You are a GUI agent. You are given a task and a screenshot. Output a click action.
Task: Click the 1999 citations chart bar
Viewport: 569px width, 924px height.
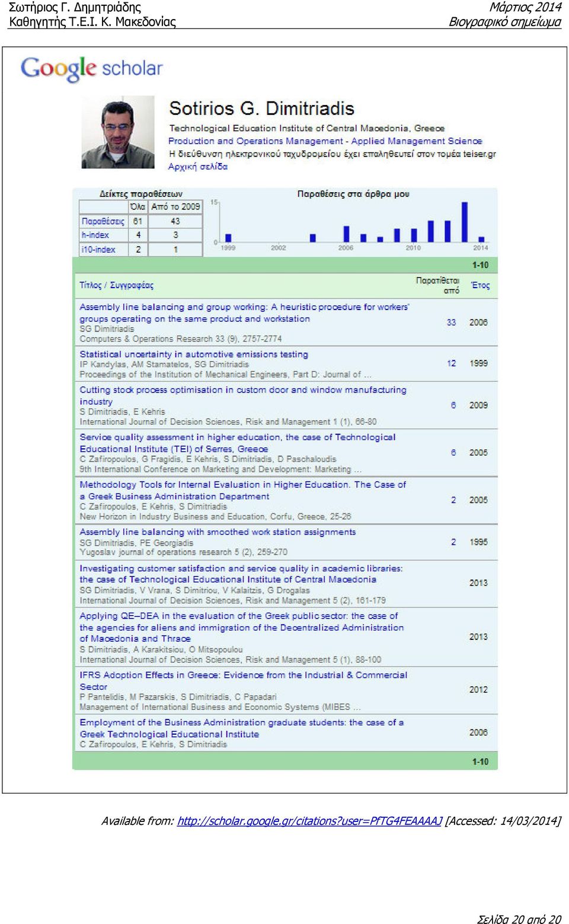tap(228, 238)
